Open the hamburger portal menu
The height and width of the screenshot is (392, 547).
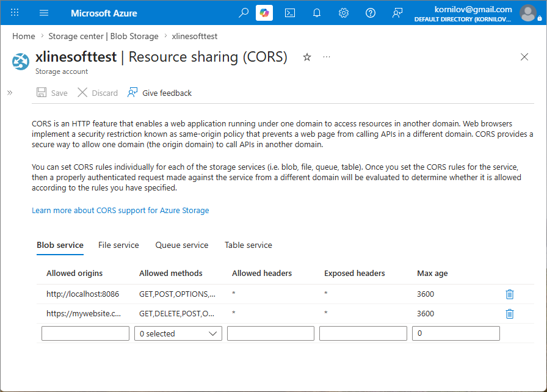pos(44,13)
